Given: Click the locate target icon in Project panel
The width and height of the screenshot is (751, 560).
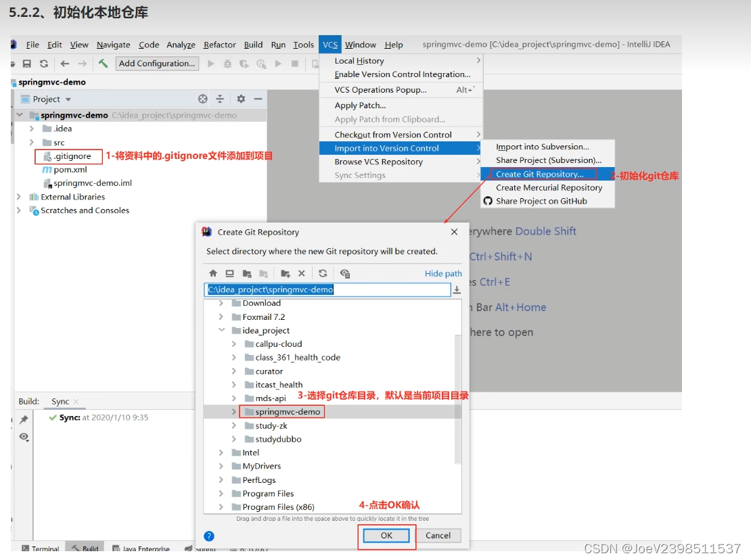Looking at the screenshot, I should 202,99.
